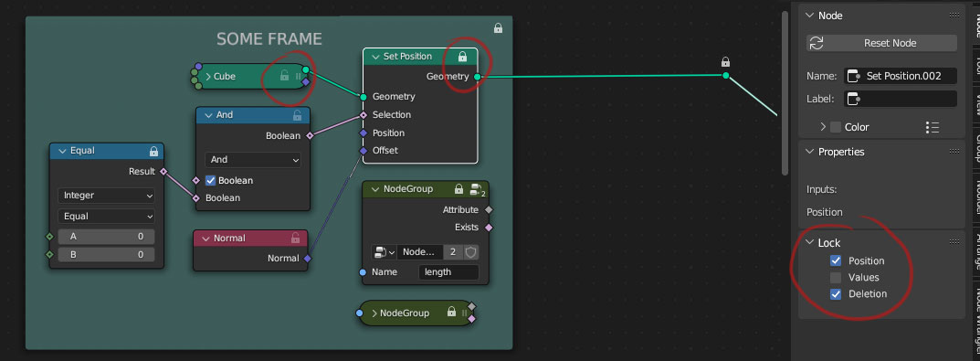980x361 pixels.
Task: Click the Node panel drag grip
Action: (954, 15)
